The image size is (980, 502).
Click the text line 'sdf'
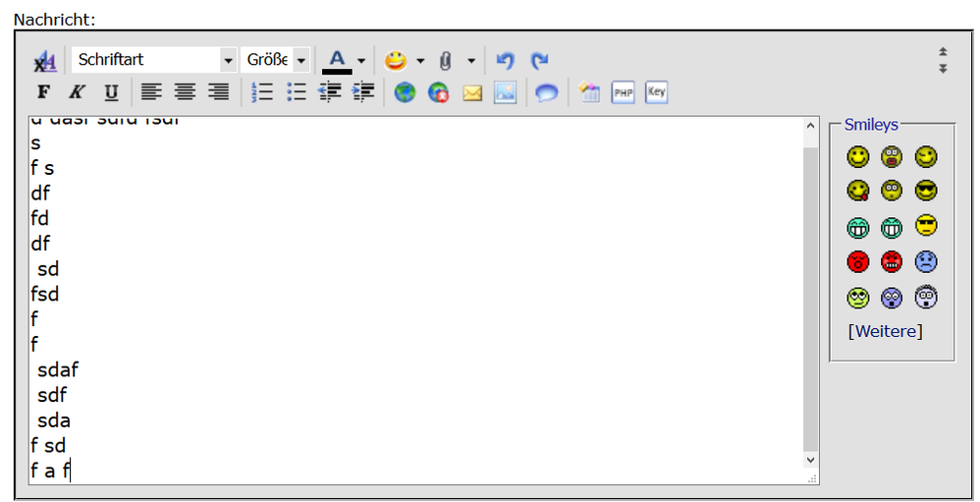click(x=52, y=395)
